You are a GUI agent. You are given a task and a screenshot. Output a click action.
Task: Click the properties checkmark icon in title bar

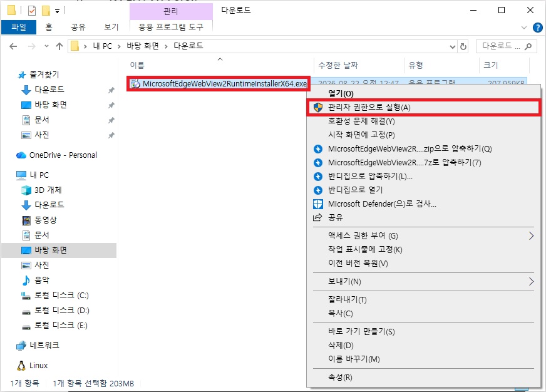click(32, 11)
